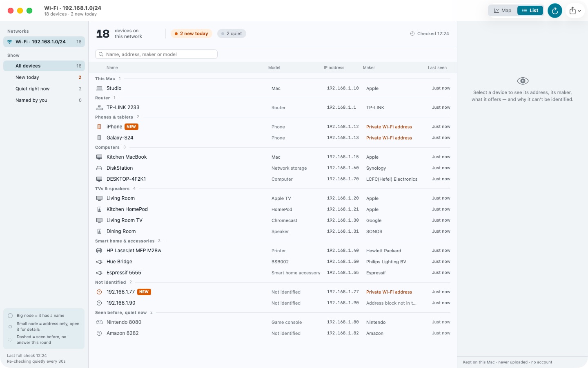Viewport: 588px width, 368px height.
Task: Click the Hewlett Packard maker cell
Action: pyautogui.click(x=384, y=251)
